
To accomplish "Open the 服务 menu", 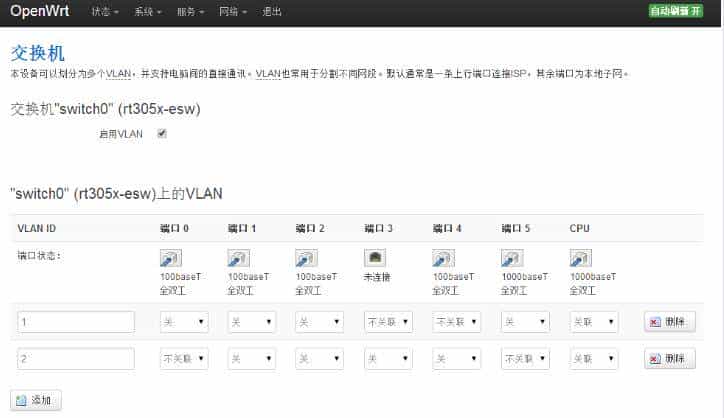I will 190,12.
